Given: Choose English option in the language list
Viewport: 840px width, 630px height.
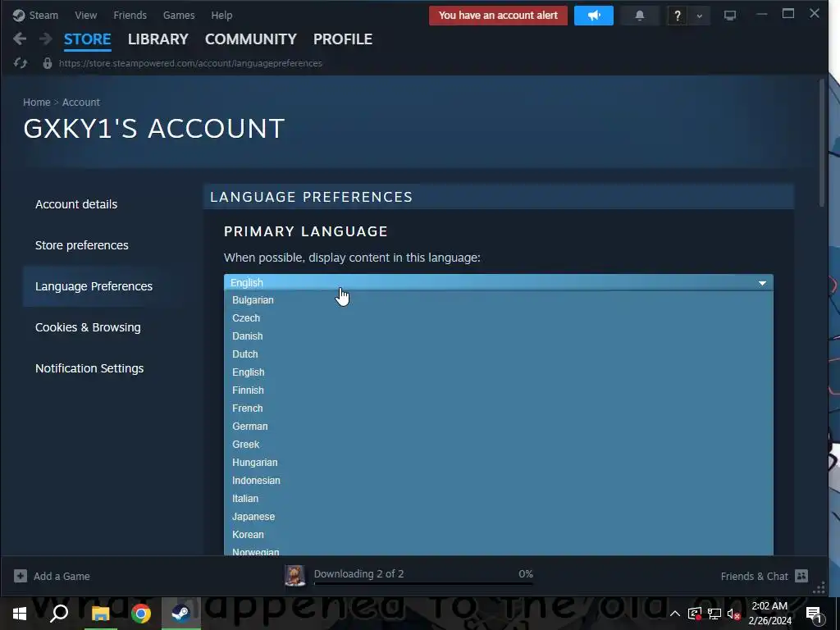Looking at the screenshot, I should click(x=498, y=372).
